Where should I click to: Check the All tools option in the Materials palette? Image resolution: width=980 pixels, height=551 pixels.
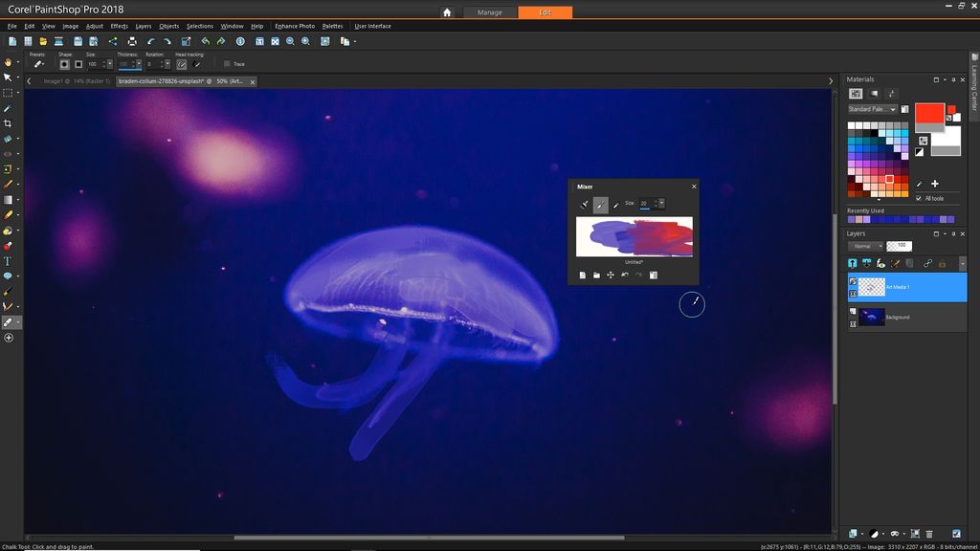(x=921, y=198)
